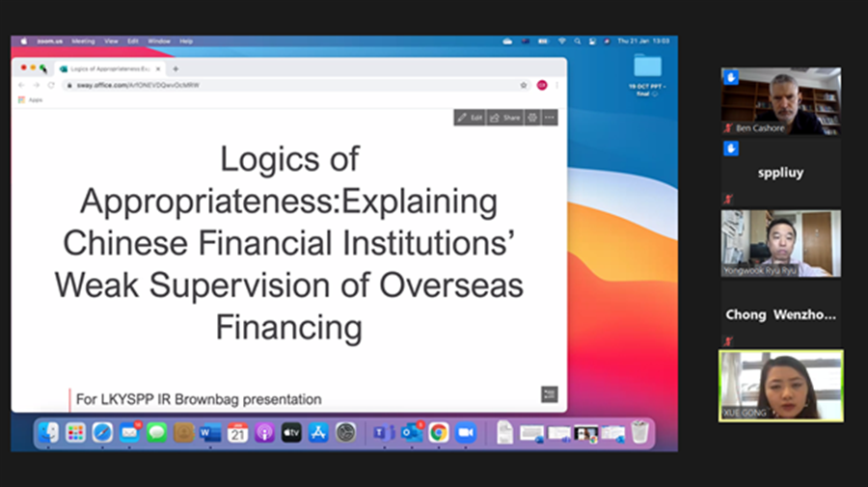Screen dimensions: 868x487
Task: Open the View menu in menu bar
Action: [111, 41]
